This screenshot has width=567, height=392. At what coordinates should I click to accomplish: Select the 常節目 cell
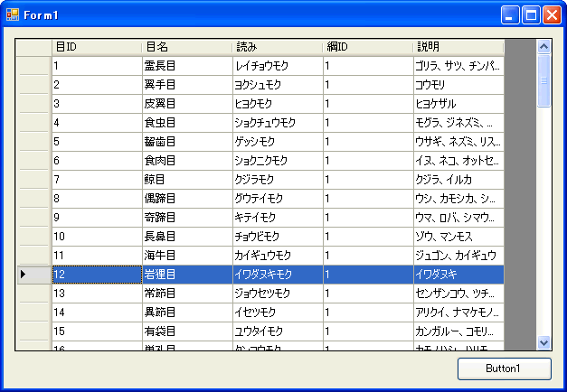pos(187,294)
